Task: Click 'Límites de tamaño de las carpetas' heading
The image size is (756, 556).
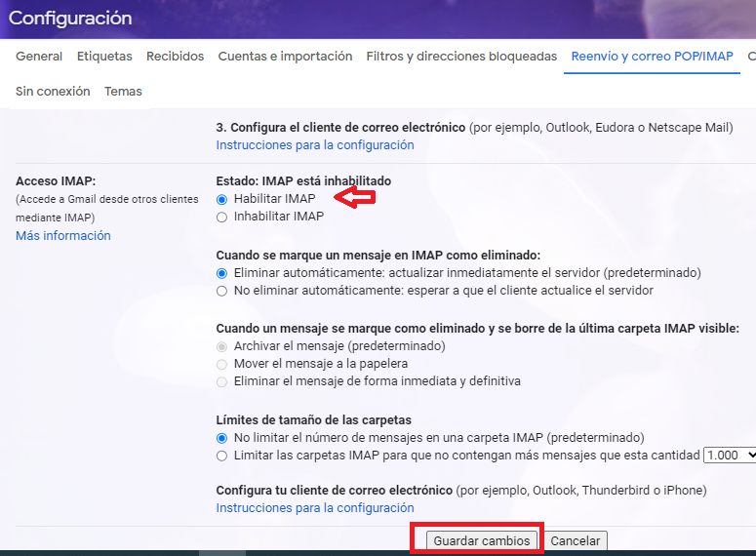Action: click(x=313, y=420)
